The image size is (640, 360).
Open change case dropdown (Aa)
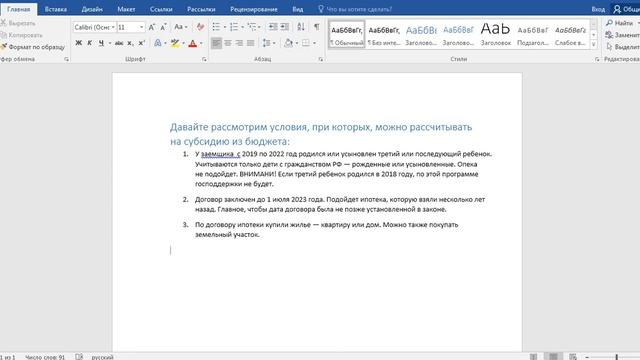pos(180,27)
